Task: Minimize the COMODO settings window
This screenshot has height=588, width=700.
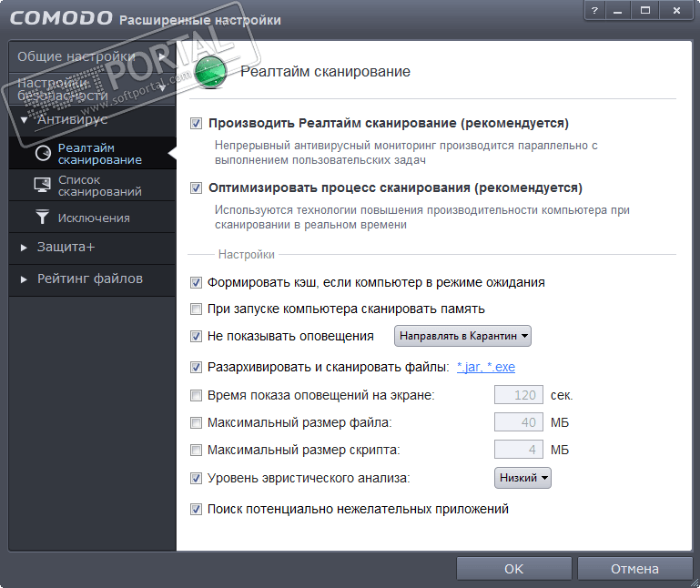Action: pyautogui.click(x=618, y=10)
